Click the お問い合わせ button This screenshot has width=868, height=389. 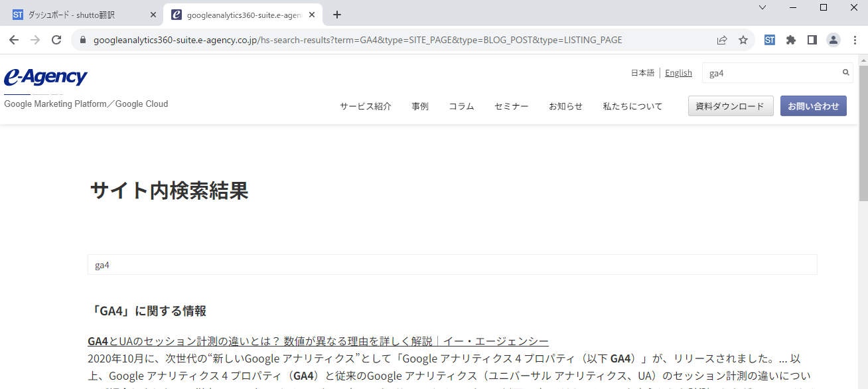click(x=814, y=106)
